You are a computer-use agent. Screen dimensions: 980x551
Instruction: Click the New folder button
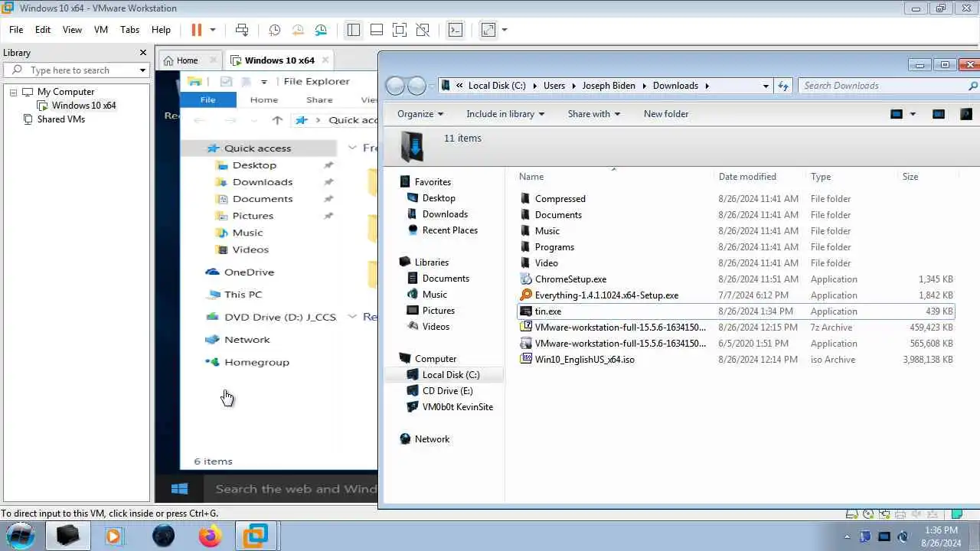[x=666, y=114]
